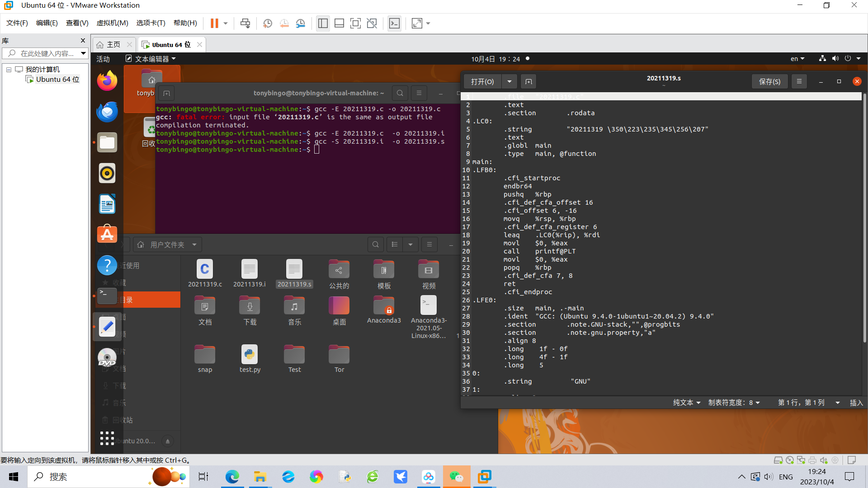Toggle insert mode in editor status bar
Image resolution: width=868 pixels, height=488 pixels.
[x=856, y=403]
